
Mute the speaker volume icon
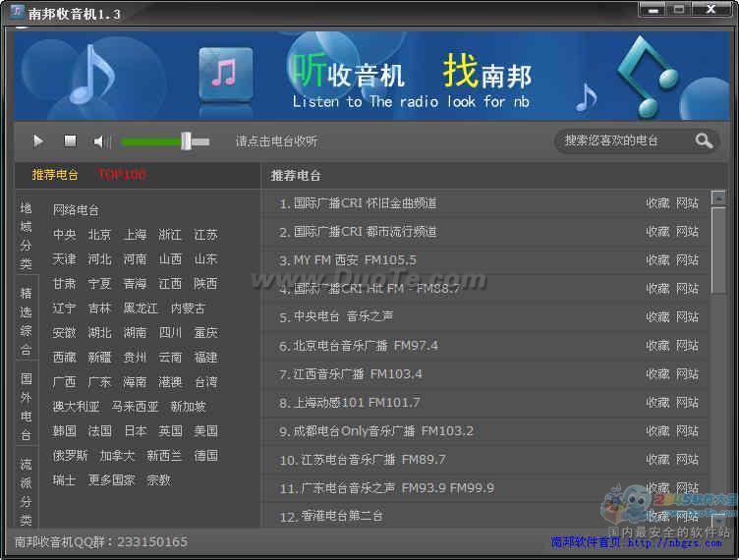coord(102,141)
